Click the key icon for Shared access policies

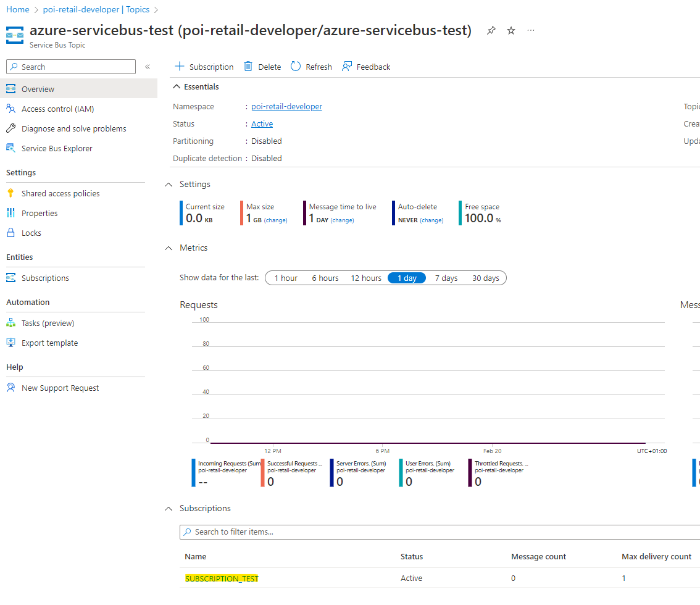[x=11, y=193]
